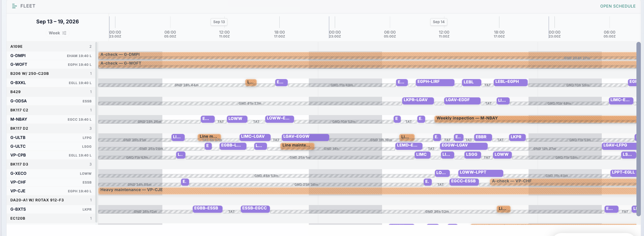644x236 pixels.
Task: Select the LGAV–EDDF flight block
Action: (x=462, y=101)
